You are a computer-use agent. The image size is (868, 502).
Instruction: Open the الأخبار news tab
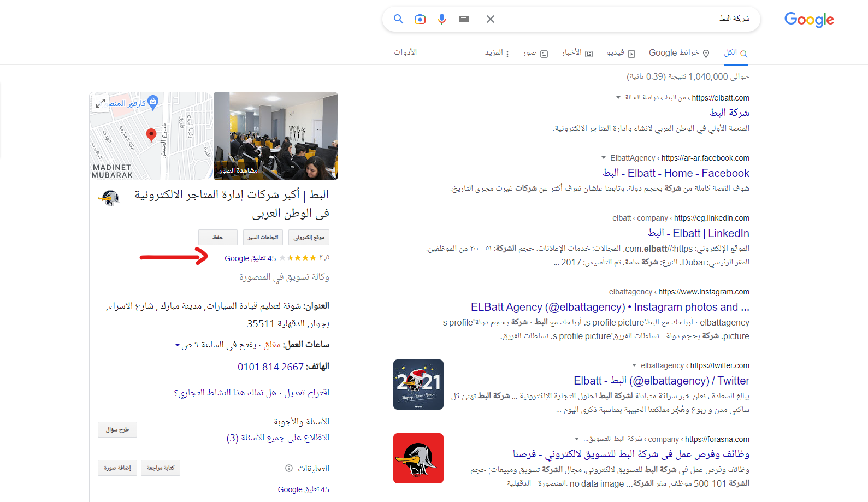[x=576, y=53]
